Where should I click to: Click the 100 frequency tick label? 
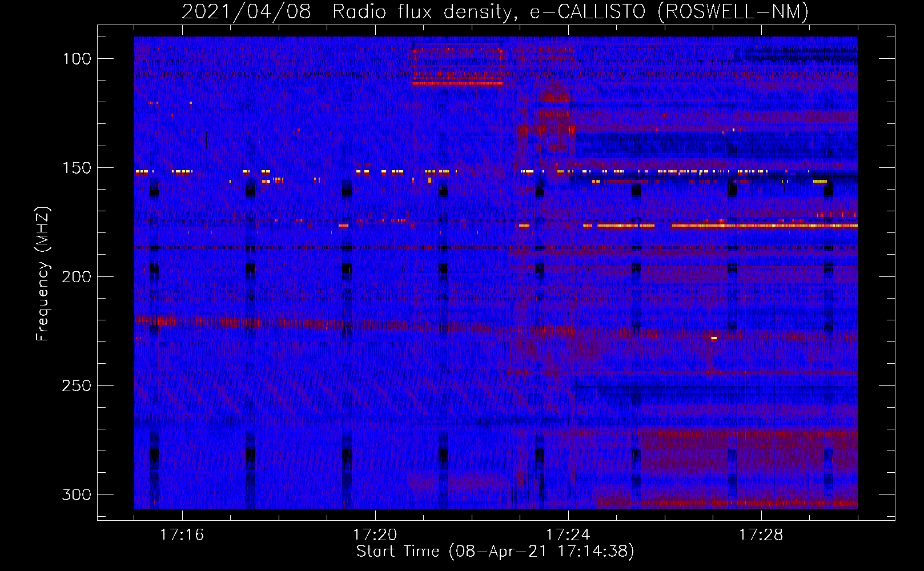click(x=77, y=59)
